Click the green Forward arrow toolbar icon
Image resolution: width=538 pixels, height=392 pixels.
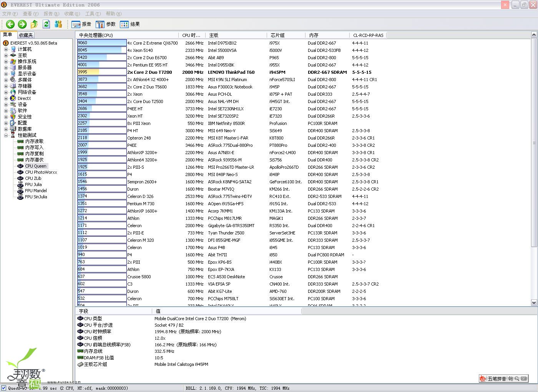tap(22, 24)
